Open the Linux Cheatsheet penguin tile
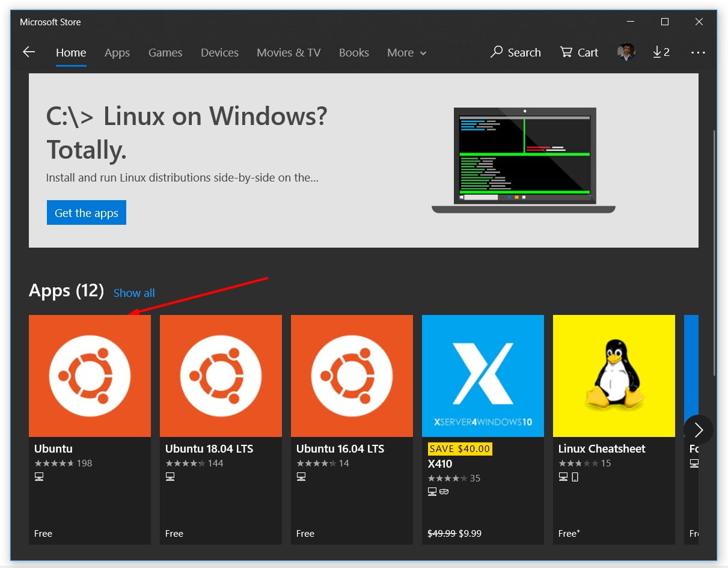The height and width of the screenshot is (568, 728). (614, 376)
